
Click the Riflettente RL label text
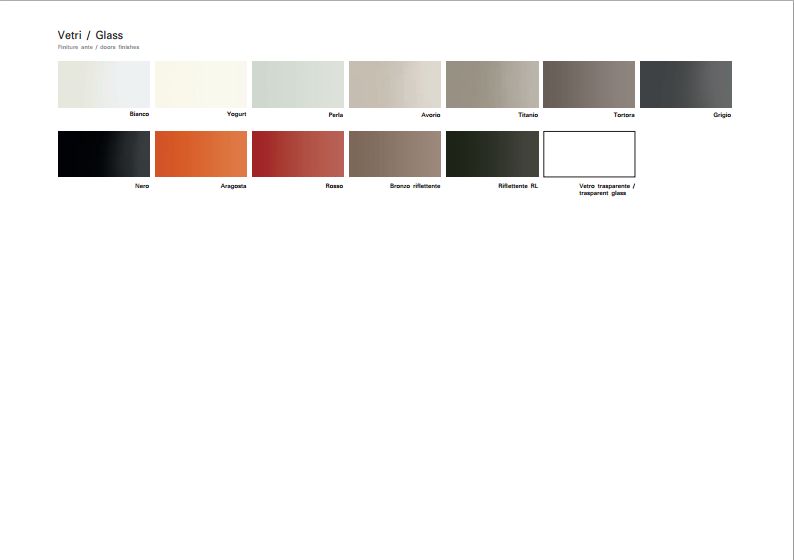click(x=518, y=186)
